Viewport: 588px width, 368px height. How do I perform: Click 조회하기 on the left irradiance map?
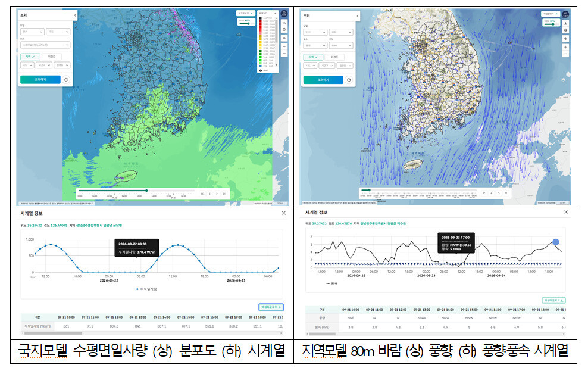pos(40,80)
